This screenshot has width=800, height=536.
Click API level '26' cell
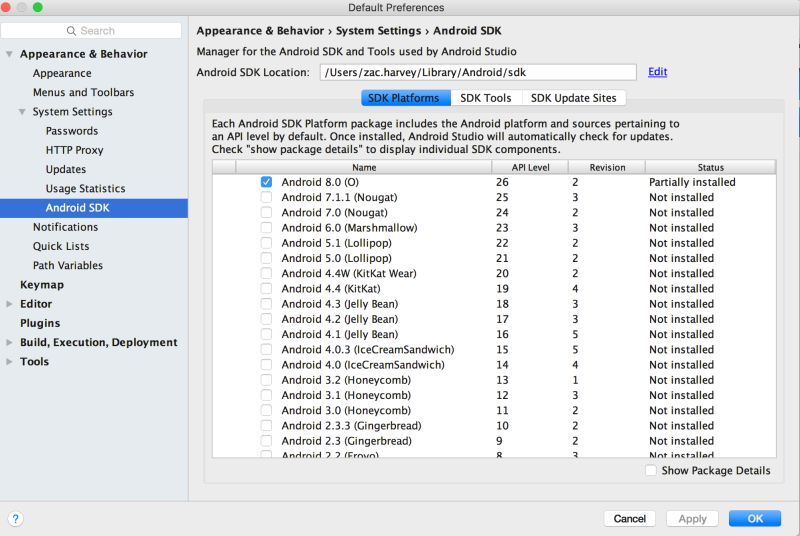pyautogui.click(x=502, y=182)
